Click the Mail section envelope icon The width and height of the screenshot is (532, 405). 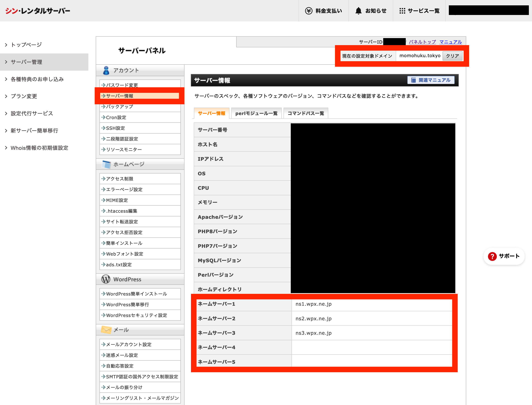tap(106, 330)
